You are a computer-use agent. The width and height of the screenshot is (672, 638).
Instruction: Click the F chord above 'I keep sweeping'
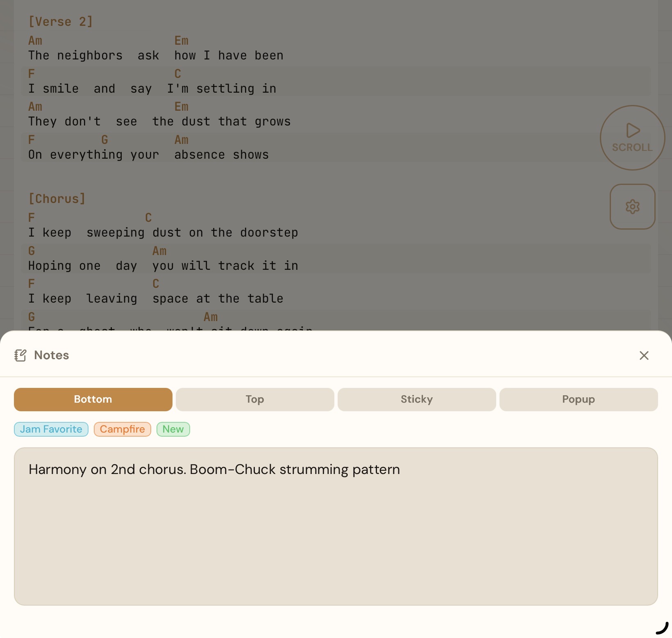[x=31, y=218]
